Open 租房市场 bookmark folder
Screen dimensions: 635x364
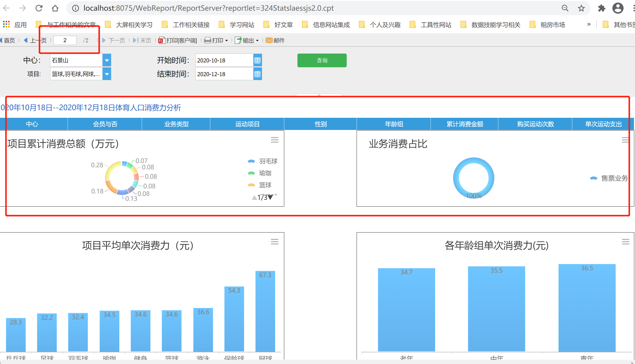click(x=547, y=25)
